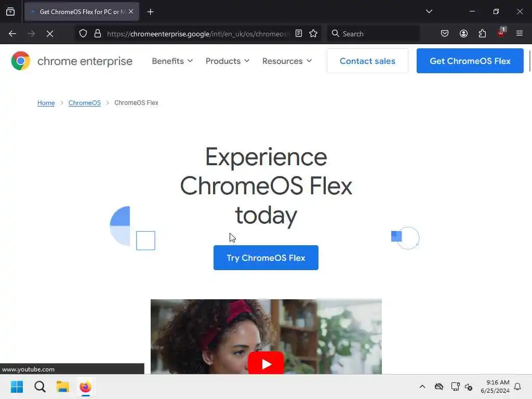The width and height of the screenshot is (532, 399).
Task: Show hidden system tray icons
Action: [x=422, y=387]
